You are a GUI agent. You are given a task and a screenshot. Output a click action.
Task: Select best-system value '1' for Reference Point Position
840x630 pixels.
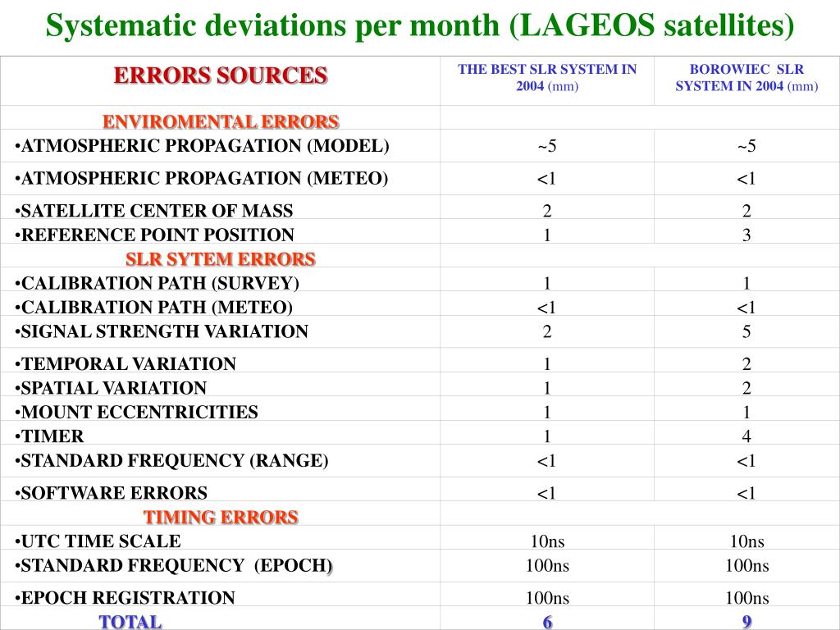(547, 235)
